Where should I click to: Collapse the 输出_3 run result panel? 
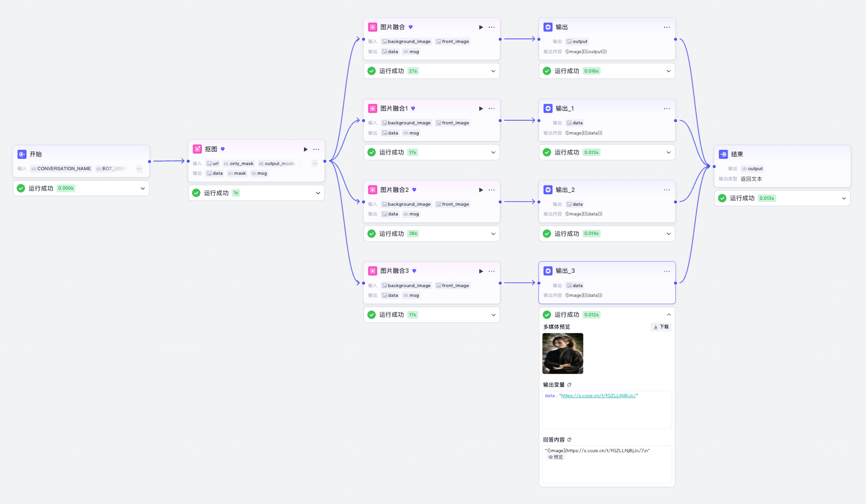[x=668, y=315]
